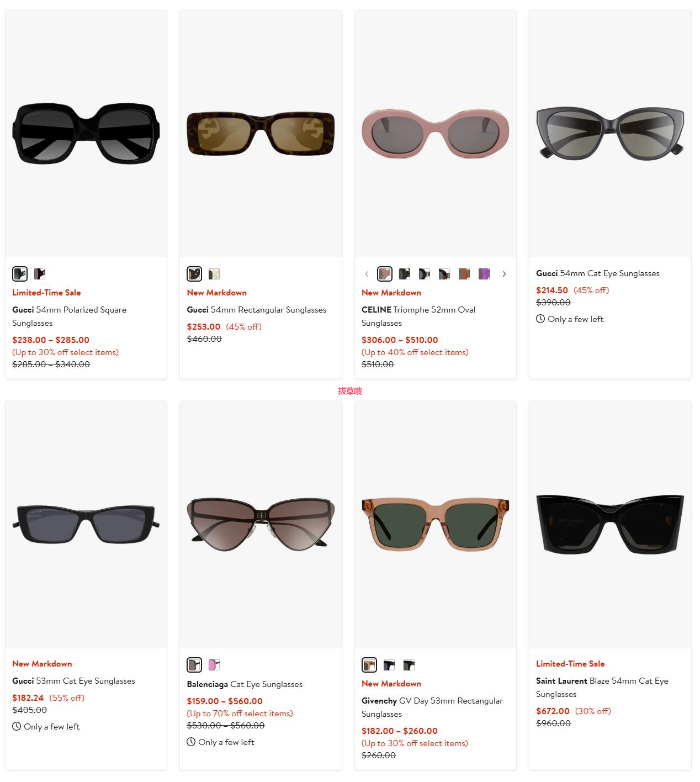Screen dimensions: 700x782
Task: Select second swatch for Gucci Polarized Square
Action: tap(40, 273)
